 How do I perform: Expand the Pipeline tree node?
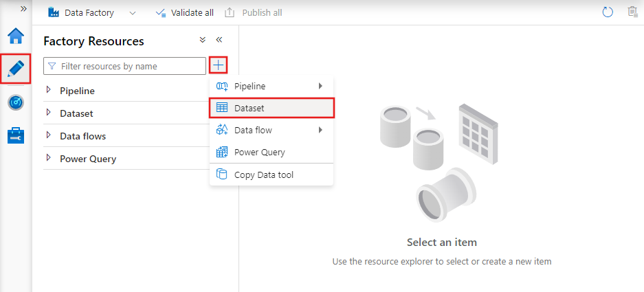48,90
